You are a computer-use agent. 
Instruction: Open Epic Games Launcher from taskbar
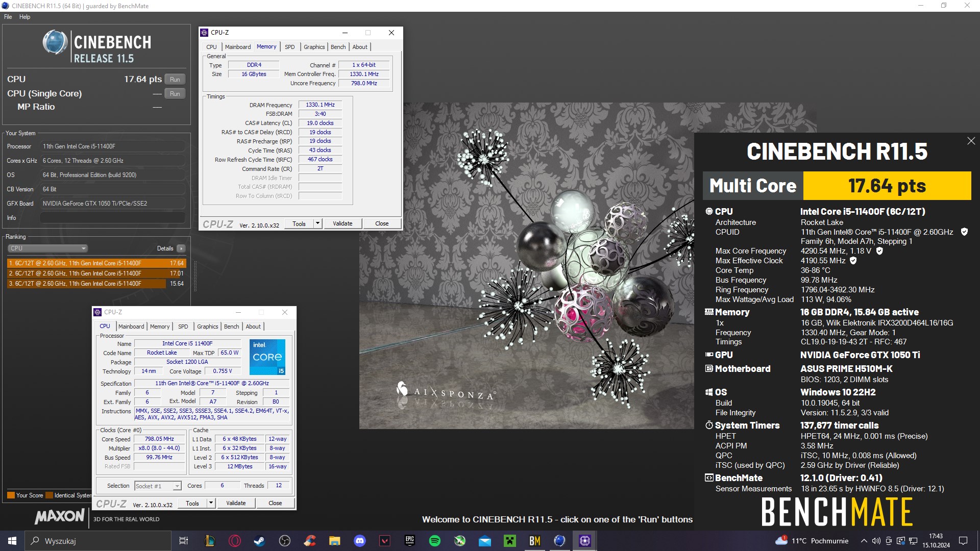pyautogui.click(x=410, y=541)
